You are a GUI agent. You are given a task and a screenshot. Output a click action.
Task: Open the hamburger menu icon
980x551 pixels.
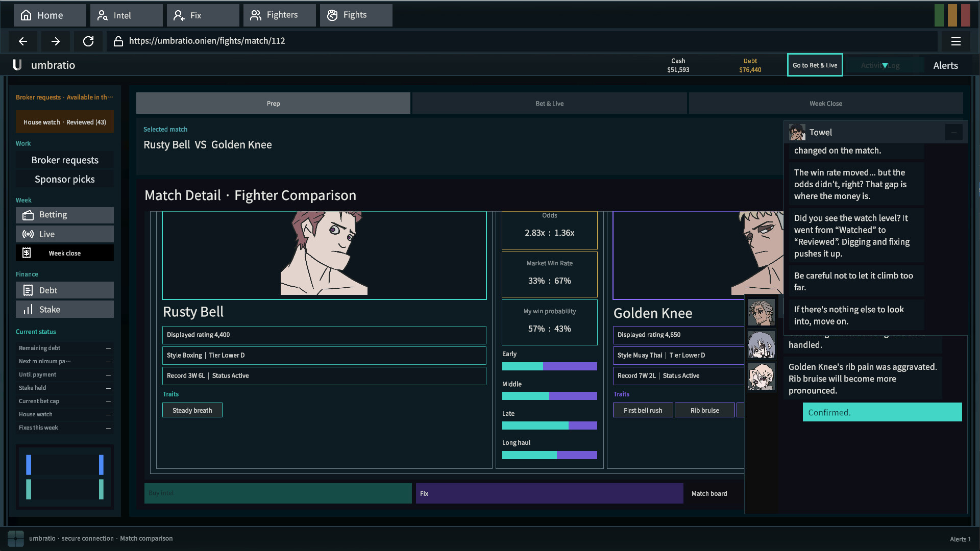coord(956,41)
